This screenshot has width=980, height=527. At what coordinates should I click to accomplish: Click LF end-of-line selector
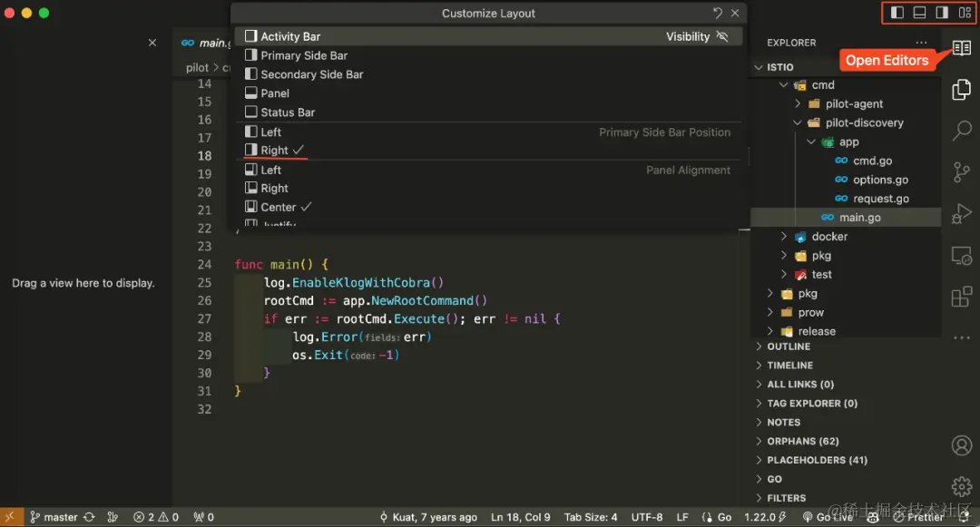coord(681,517)
